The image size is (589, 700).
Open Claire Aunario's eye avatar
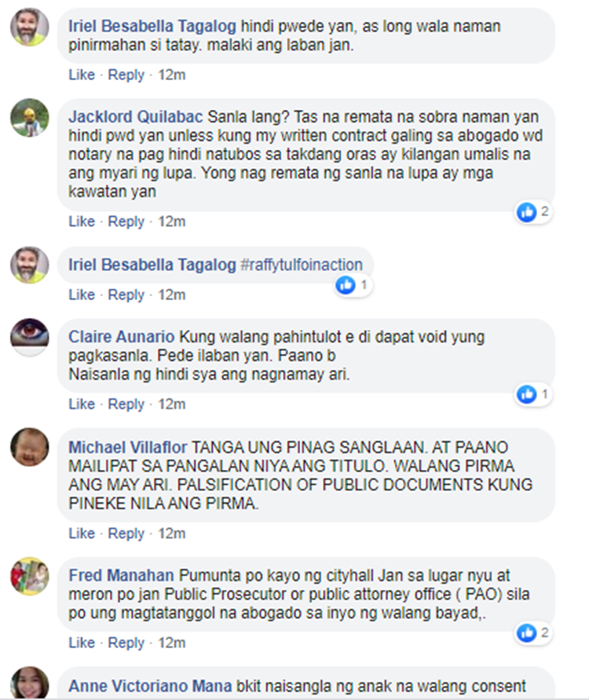coord(30,337)
